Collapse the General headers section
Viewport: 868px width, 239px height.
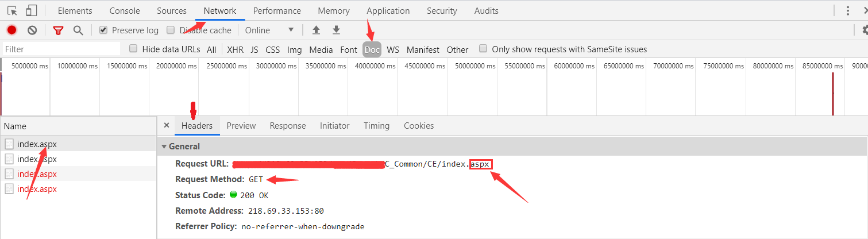point(165,147)
